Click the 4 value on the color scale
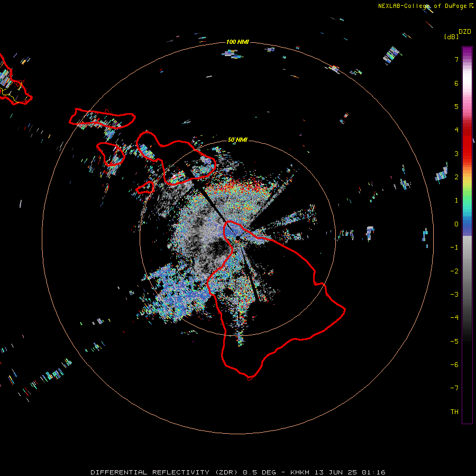476x476 pixels. (x=456, y=130)
